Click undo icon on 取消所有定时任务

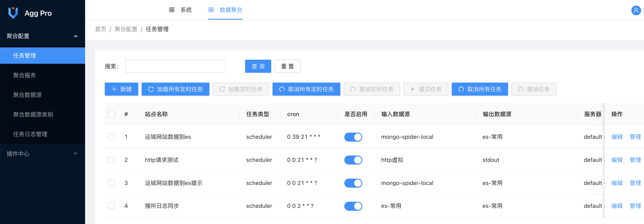tap(282, 89)
